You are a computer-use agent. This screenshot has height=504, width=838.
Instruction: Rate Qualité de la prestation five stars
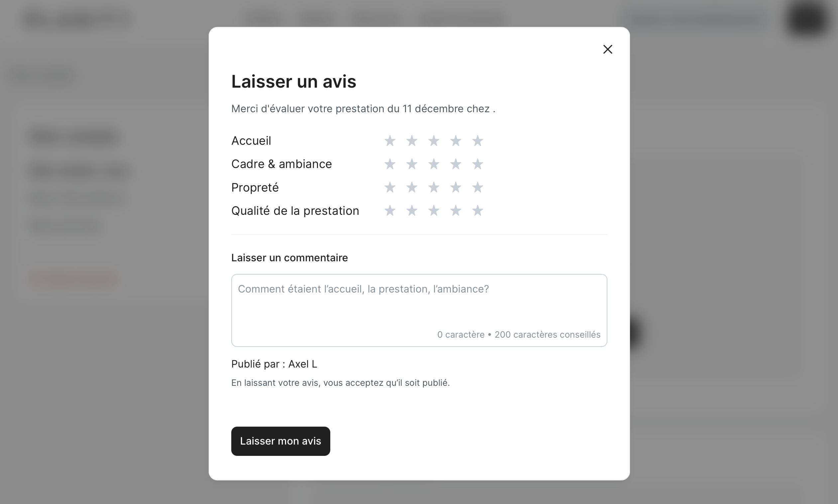(477, 210)
